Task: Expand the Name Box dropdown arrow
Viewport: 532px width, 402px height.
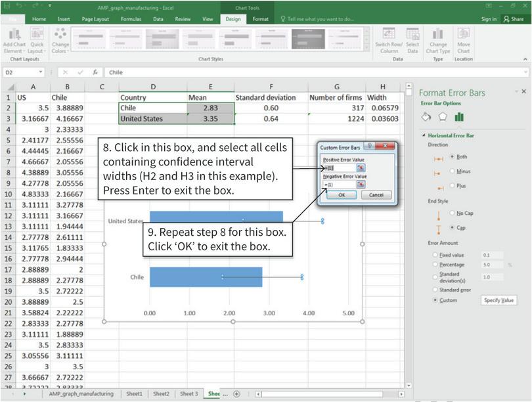Action: tap(41, 72)
